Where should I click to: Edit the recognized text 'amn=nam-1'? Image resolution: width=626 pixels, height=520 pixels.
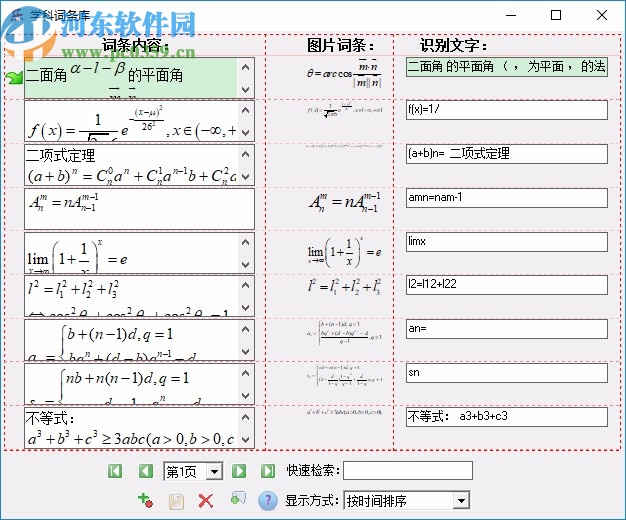[x=507, y=198]
